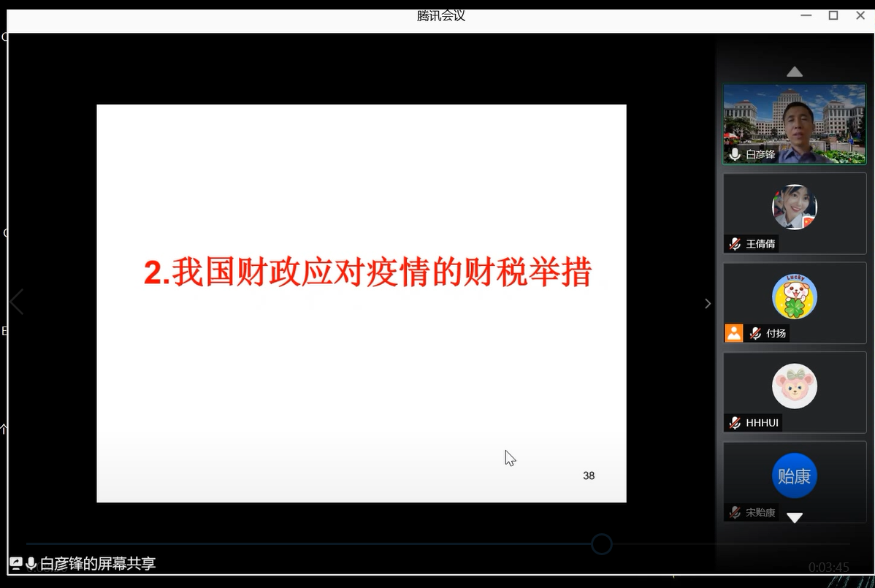Click the HHHUI name label
The width and height of the screenshot is (875, 588).
(x=762, y=423)
